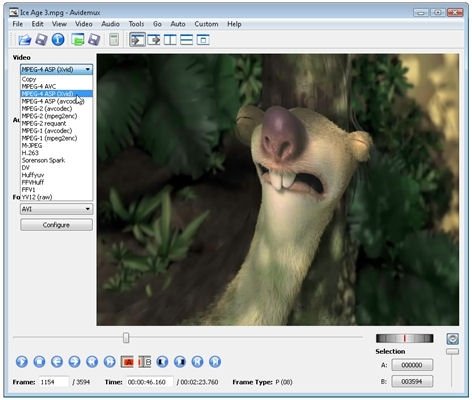Image resolution: width=472 pixels, height=400 pixels.
Task: Open the bitrate Calculator toolbar icon
Action: tap(114, 40)
